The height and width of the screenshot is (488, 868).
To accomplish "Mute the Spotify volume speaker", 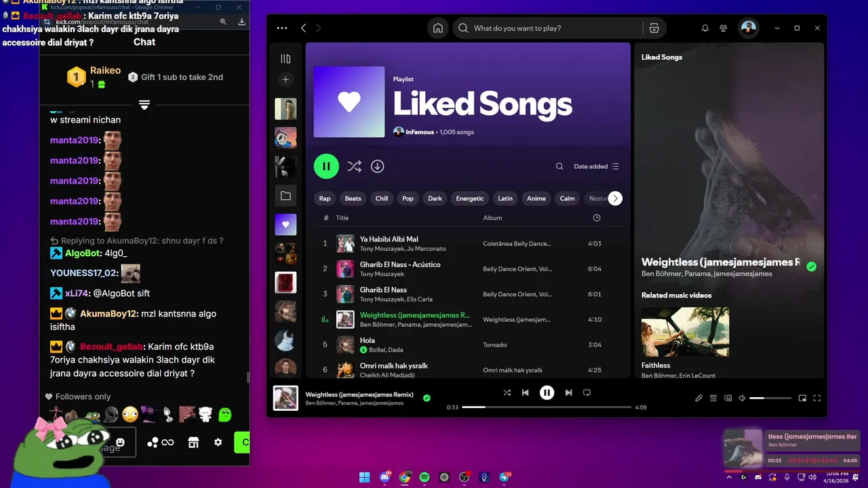I will click(743, 399).
